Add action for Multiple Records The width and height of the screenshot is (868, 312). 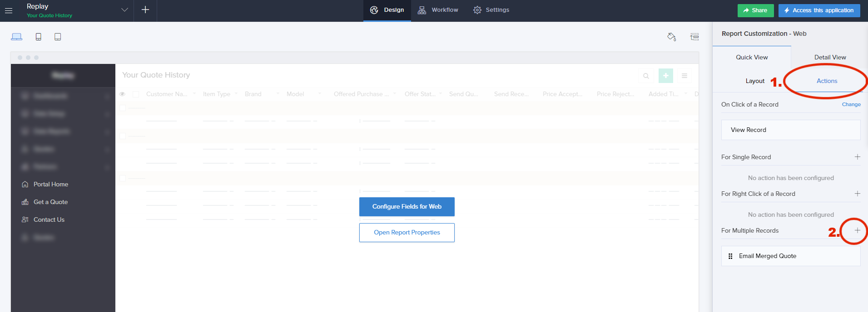click(x=857, y=230)
